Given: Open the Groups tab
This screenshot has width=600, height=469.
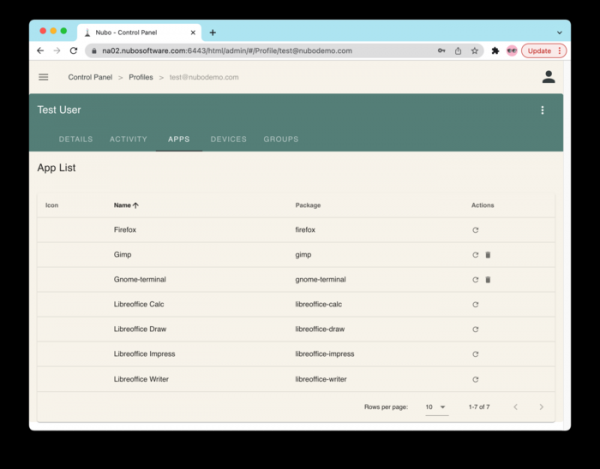Looking at the screenshot, I should tap(281, 139).
